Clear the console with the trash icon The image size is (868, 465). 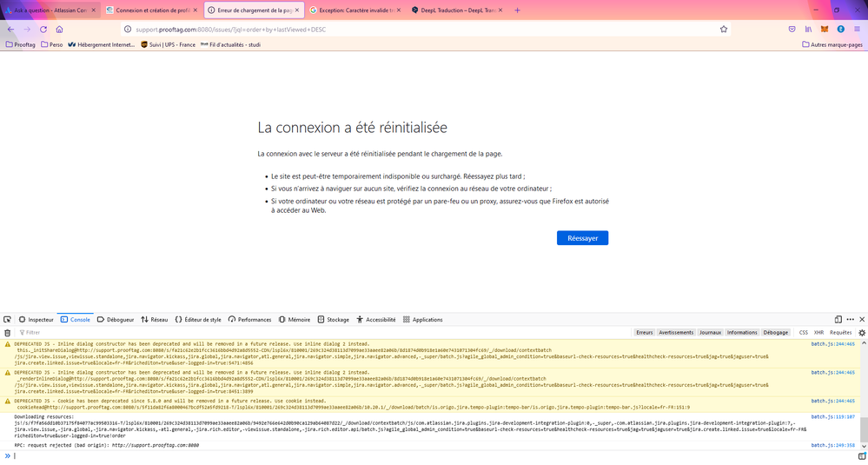click(x=7, y=333)
